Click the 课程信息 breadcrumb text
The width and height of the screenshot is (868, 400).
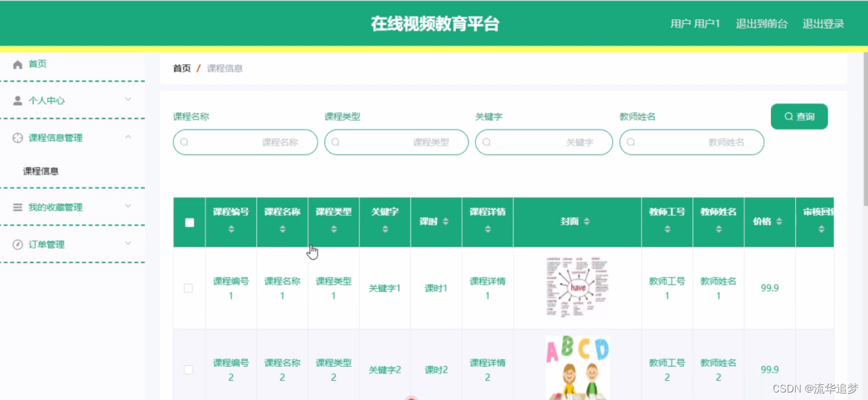pyautogui.click(x=225, y=68)
